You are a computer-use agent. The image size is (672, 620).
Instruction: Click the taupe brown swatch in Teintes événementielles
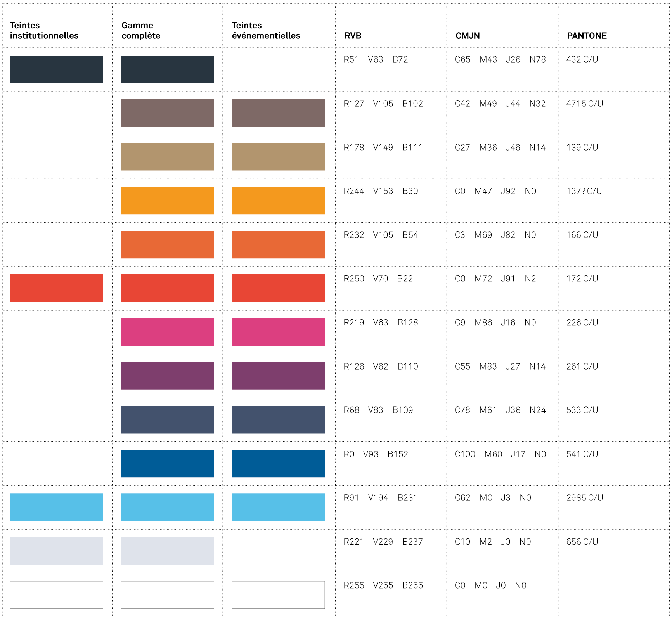click(x=278, y=113)
